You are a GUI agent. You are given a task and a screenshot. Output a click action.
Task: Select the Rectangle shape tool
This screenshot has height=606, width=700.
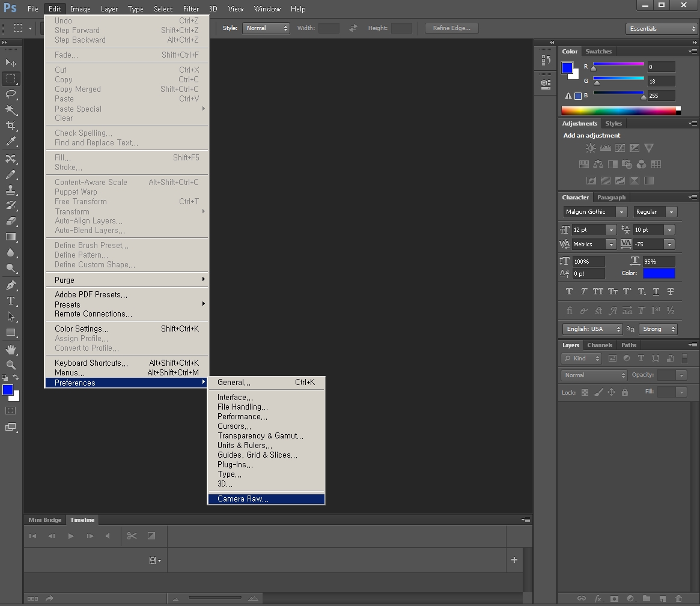[x=11, y=333]
